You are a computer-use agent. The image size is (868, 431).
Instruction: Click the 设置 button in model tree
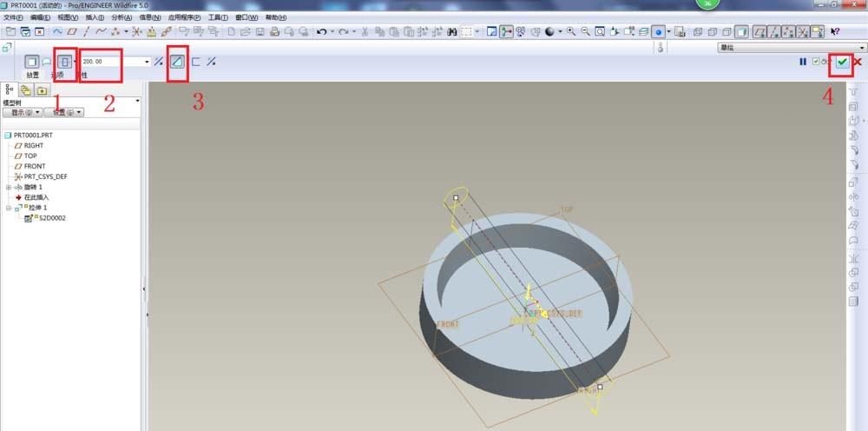point(66,112)
